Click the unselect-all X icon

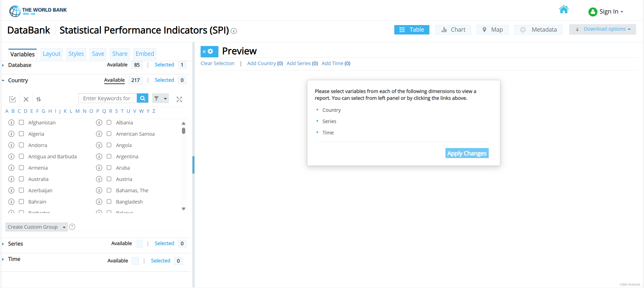tap(26, 99)
